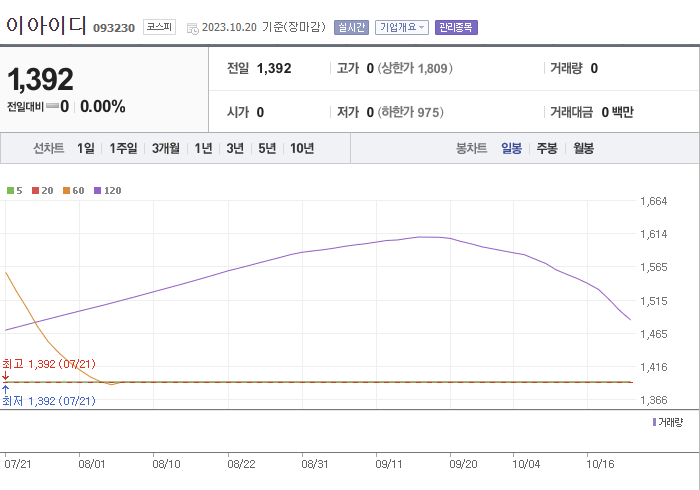
Task: Click the 08/31 date axis label
Action: point(315,464)
